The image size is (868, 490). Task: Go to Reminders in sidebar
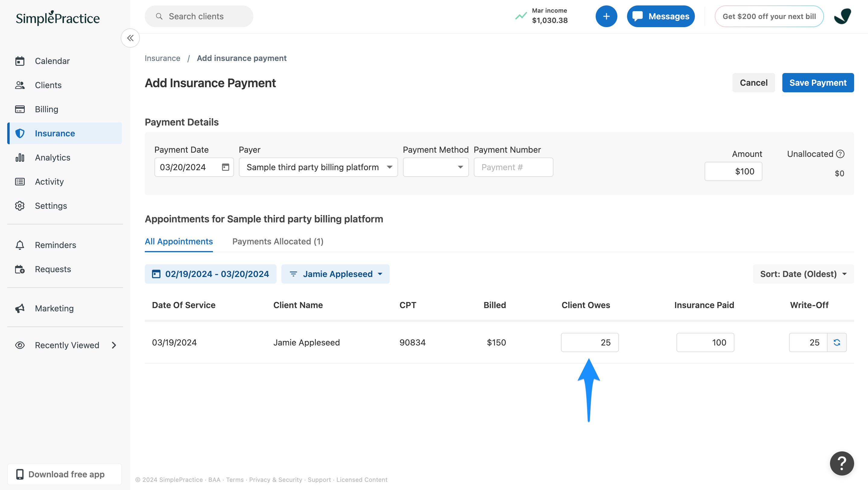(x=65, y=245)
